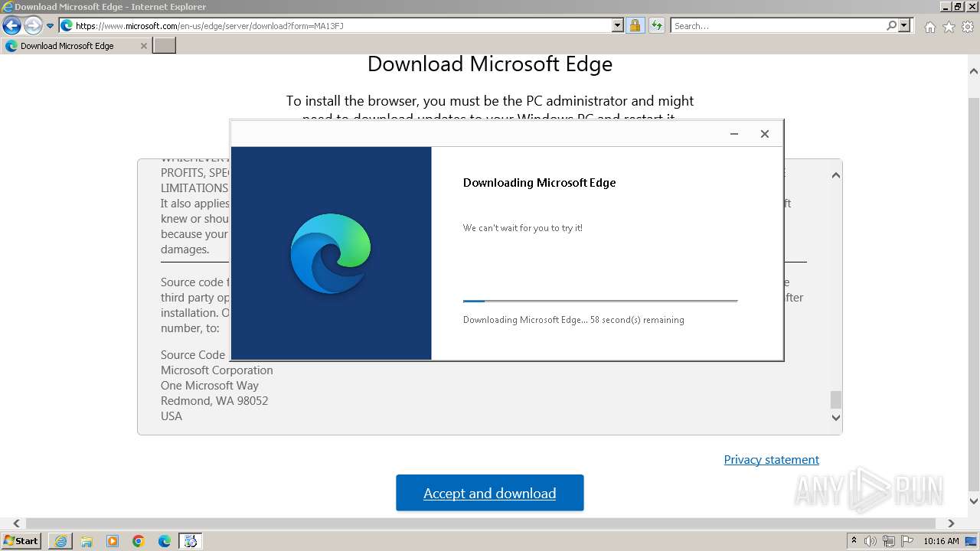The height and width of the screenshot is (551, 980).
Task: Click the Search box field
Action: pos(778,26)
